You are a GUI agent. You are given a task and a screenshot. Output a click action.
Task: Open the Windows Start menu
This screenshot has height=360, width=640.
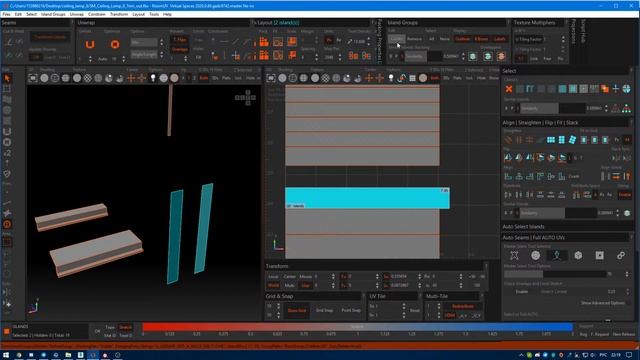[6, 355]
